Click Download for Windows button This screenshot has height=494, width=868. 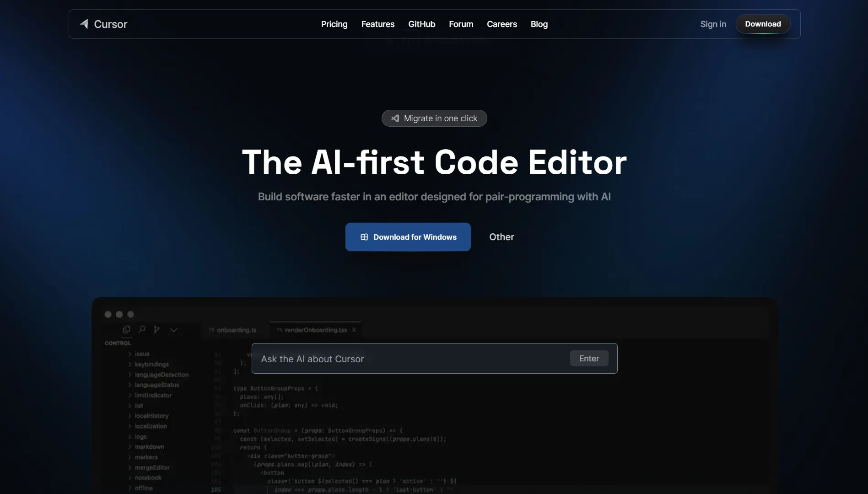tap(408, 237)
